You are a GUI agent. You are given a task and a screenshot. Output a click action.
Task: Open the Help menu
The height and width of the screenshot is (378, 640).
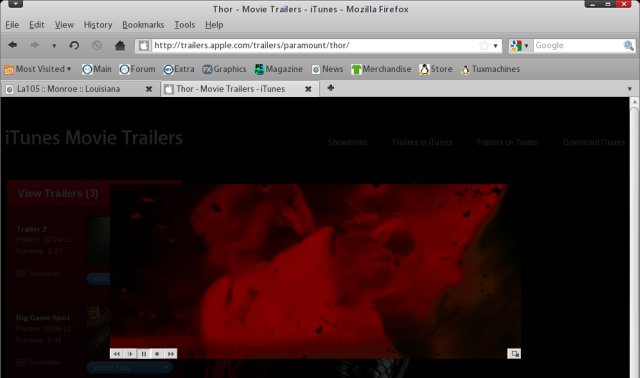pos(214,25)
